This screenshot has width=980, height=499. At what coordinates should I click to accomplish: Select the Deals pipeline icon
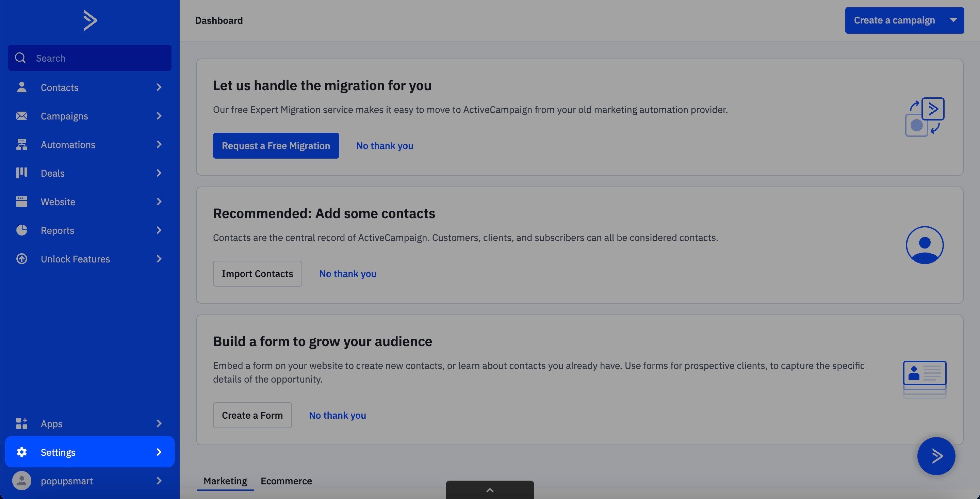click(x=22, y=173)
